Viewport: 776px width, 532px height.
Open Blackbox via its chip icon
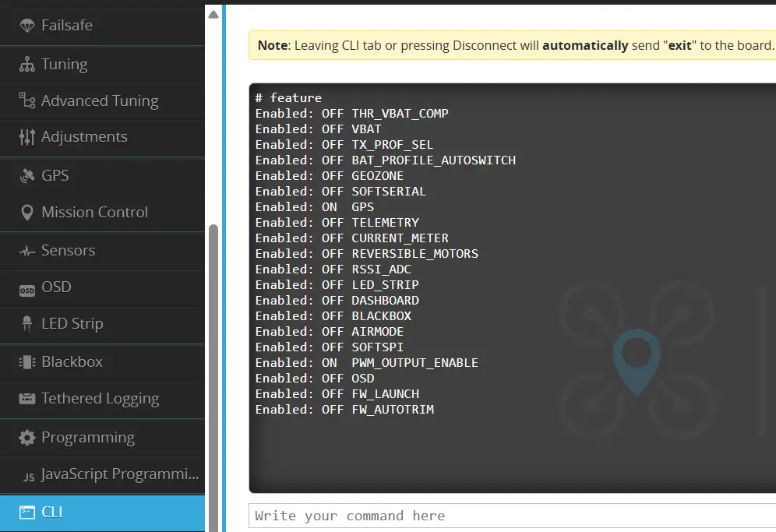27,362
